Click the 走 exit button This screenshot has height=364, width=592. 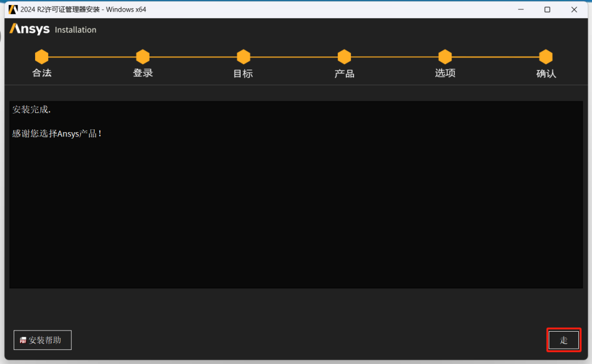[x=563, y=340]
